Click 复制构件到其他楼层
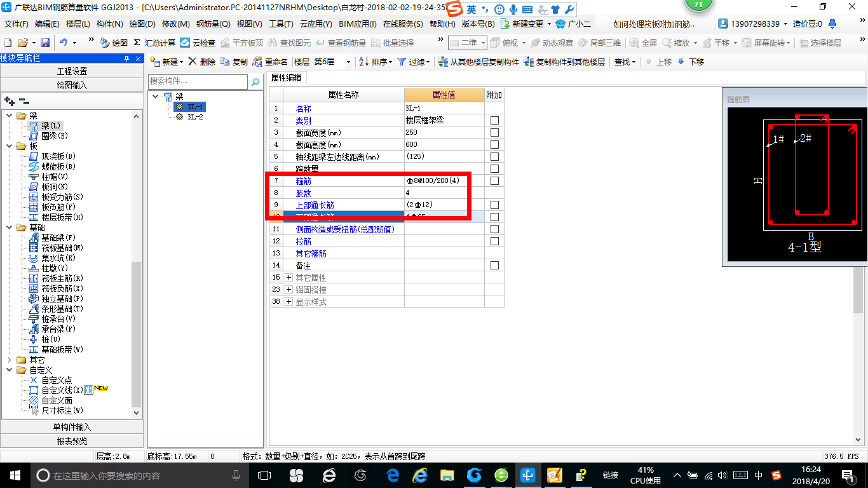This screenshot has height=488, width=868. (x=564, y=62)
